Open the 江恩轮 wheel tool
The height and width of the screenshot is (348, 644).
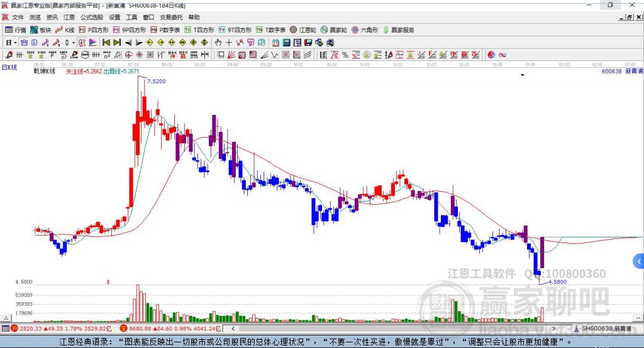pos(303,30)
